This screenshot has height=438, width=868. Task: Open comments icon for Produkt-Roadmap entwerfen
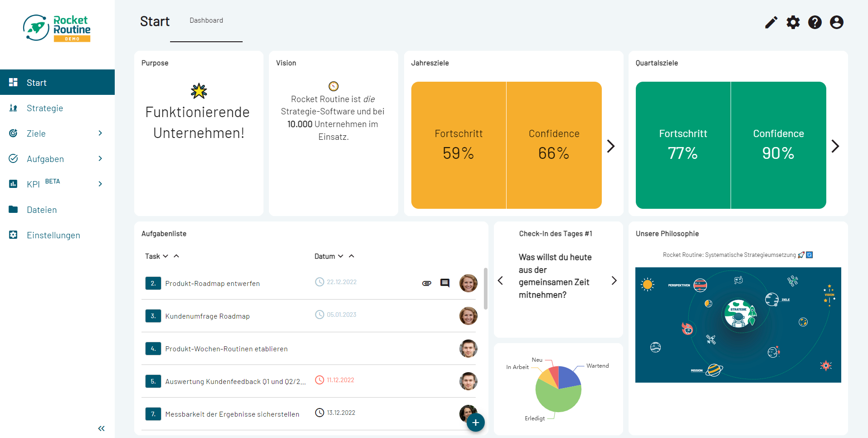tap(445, 283)
